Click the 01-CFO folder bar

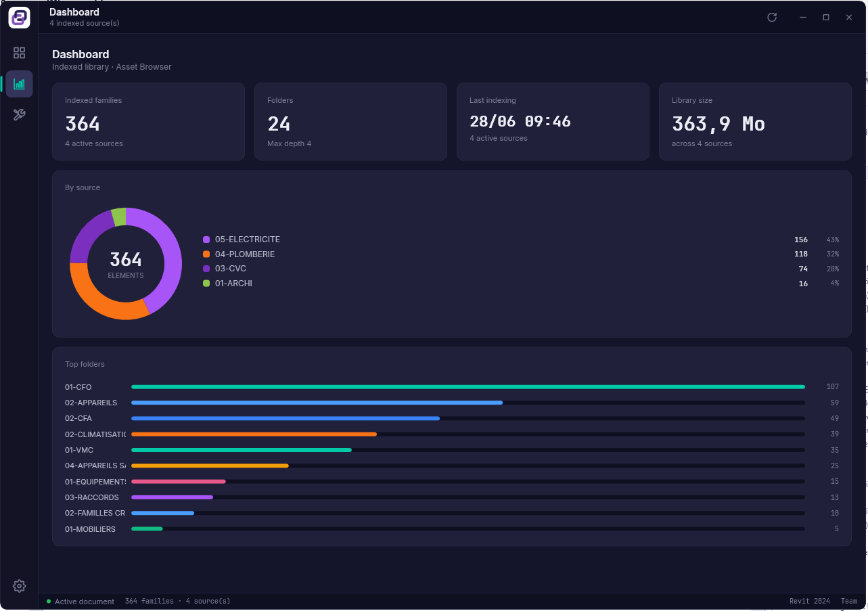click(x=468, y=387)
